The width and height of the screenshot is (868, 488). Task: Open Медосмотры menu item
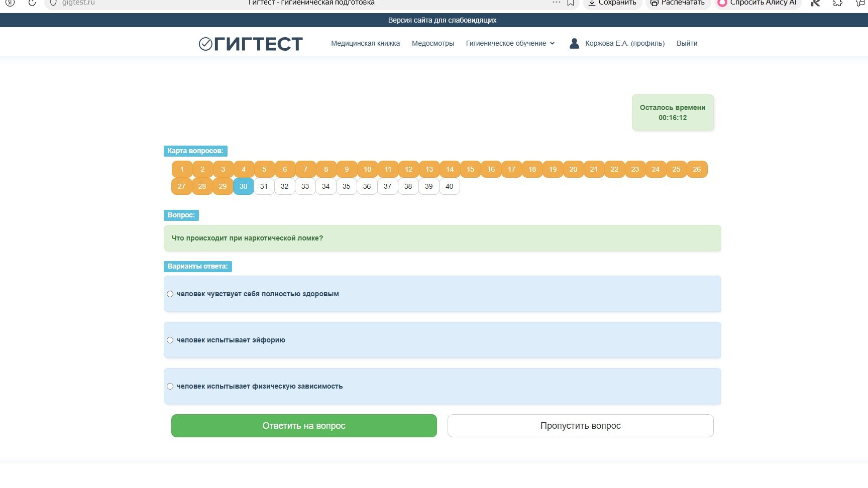(x=432, y=43)
